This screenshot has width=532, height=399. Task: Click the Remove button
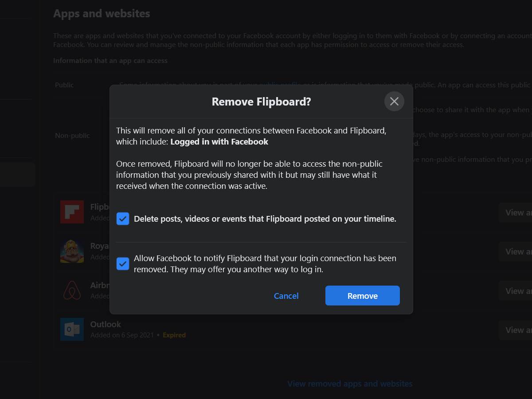[362, 295]
